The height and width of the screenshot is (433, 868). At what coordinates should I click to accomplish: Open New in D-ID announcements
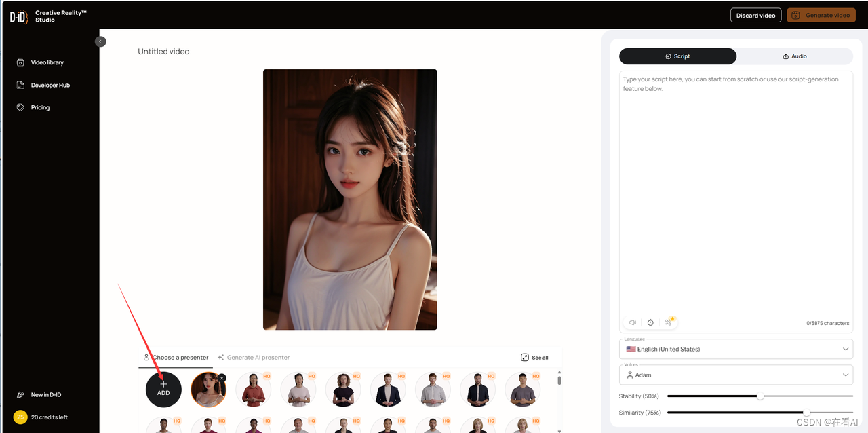tap(39, 394)
